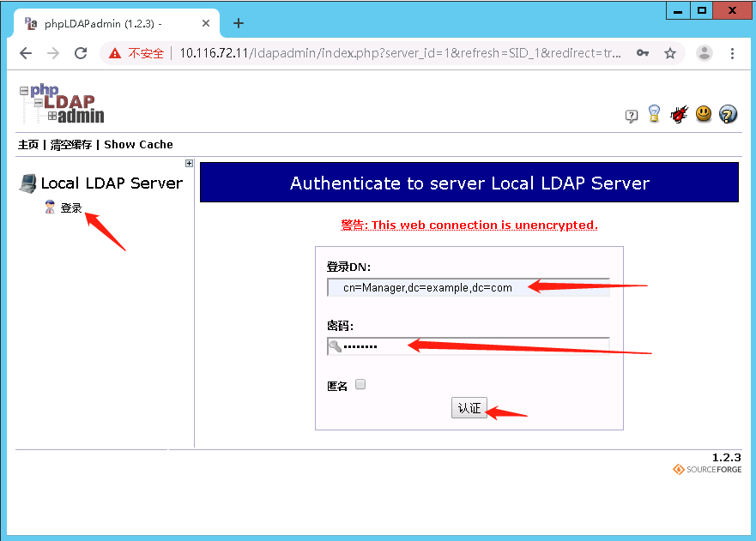Click the smiley face donation icon
Viewport: 756px width, 541px height.
pyautogui.click(x=703, y=113)
